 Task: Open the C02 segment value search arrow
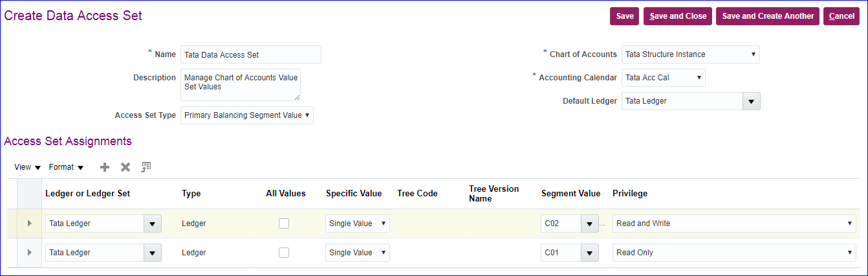tap(589, 224)
